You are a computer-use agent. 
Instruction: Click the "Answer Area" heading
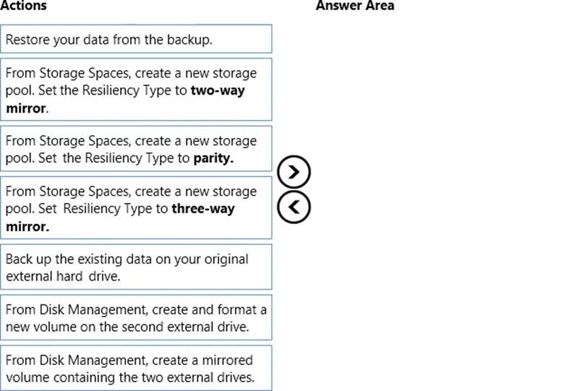[x=354, y=6]
